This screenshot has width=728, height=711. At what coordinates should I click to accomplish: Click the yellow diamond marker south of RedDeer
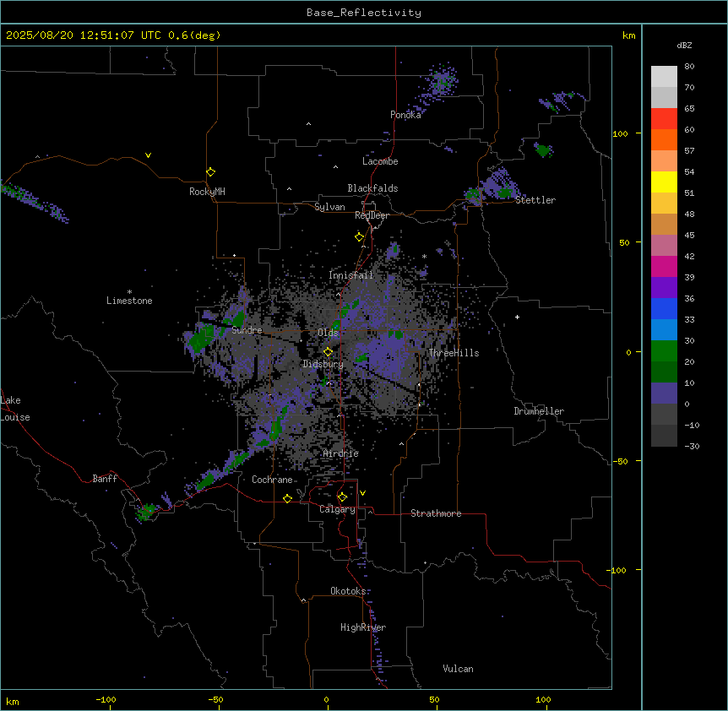click(x=359, y=237)
